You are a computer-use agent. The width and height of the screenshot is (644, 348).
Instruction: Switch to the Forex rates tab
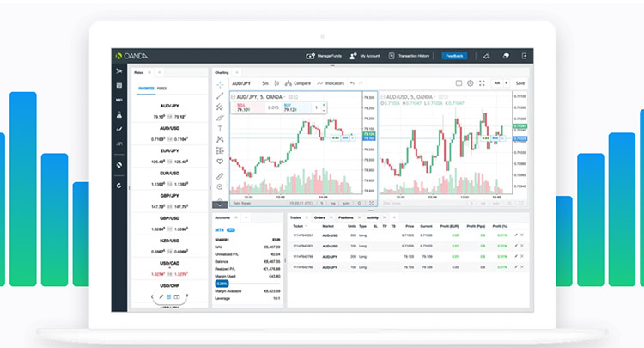click(161, 89)
